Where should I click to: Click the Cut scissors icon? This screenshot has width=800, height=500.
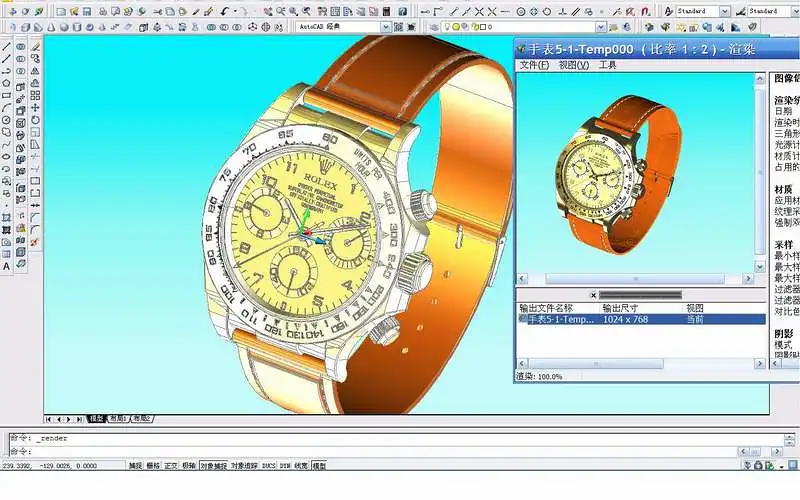point(157,11)
